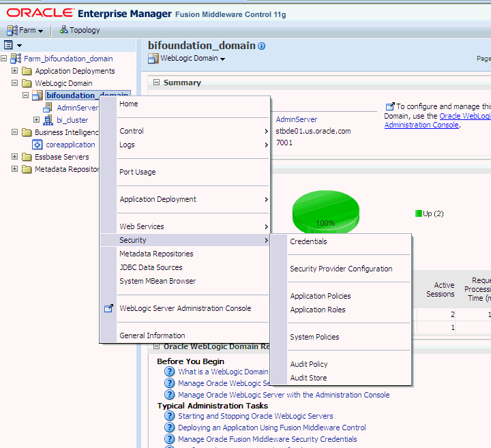Click the WebLogic Domain folder icon

tap(27, 83)
